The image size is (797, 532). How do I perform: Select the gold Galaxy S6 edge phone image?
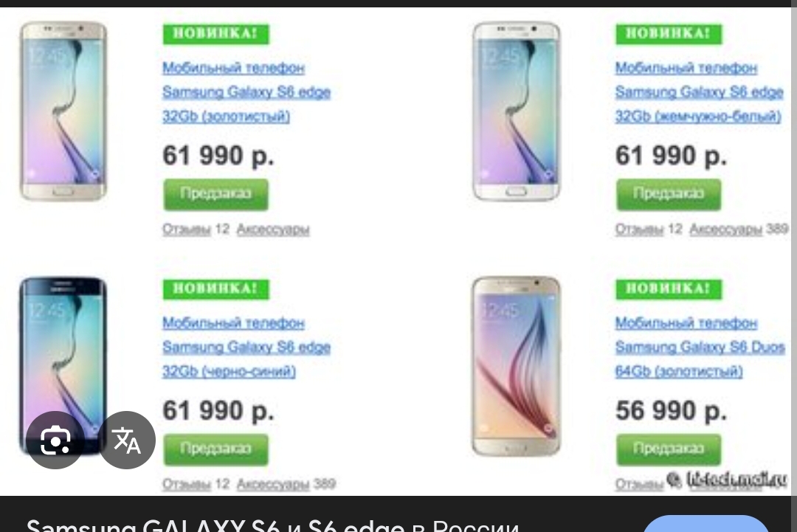pyautogui.click(x=63, y=111)
